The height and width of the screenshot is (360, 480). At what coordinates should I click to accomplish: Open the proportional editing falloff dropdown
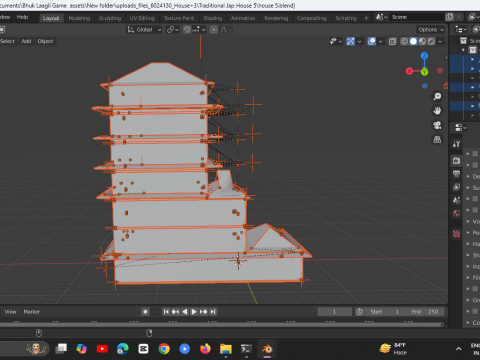click(x=226, y=30)
